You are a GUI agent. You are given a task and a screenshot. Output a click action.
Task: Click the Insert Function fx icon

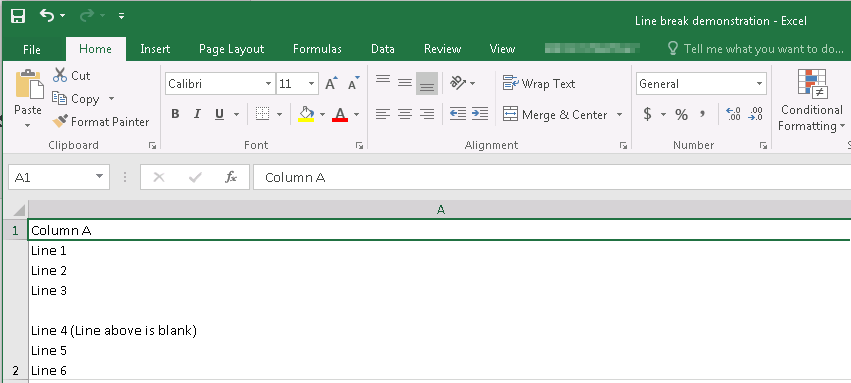tap(231, 177)
